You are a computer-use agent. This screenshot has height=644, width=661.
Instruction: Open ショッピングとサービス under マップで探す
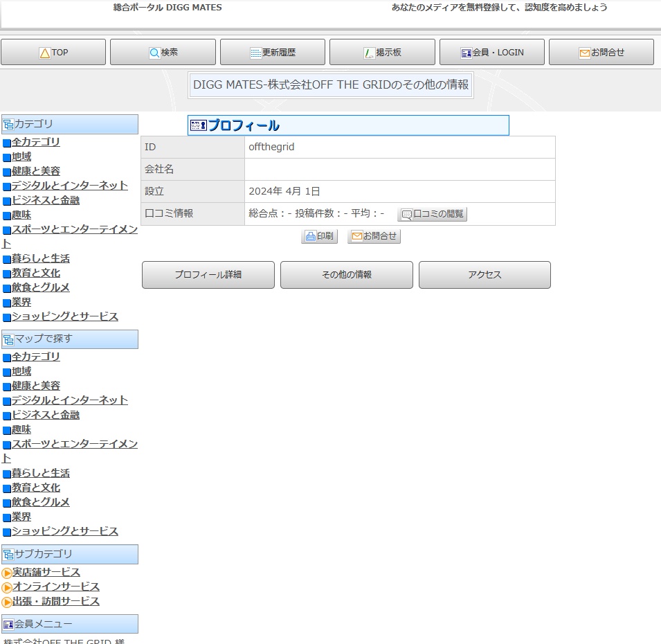(x=65, y=531)
